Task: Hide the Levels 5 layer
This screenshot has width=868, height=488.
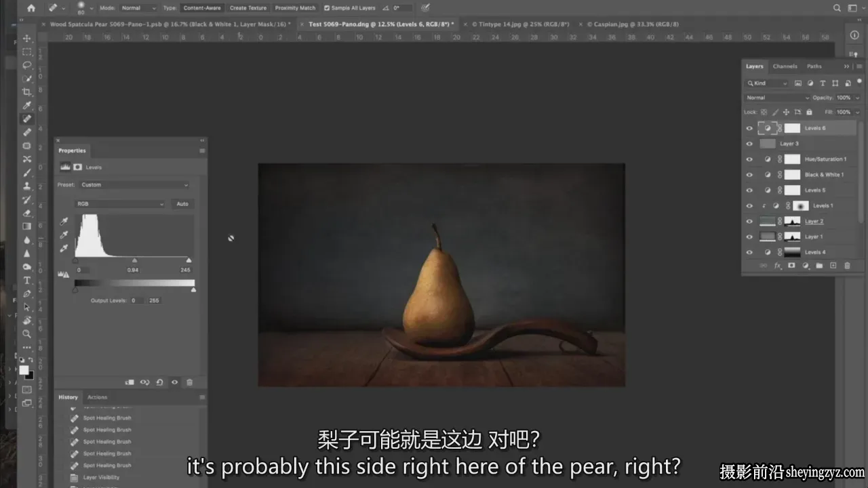Action: (749, 190)
